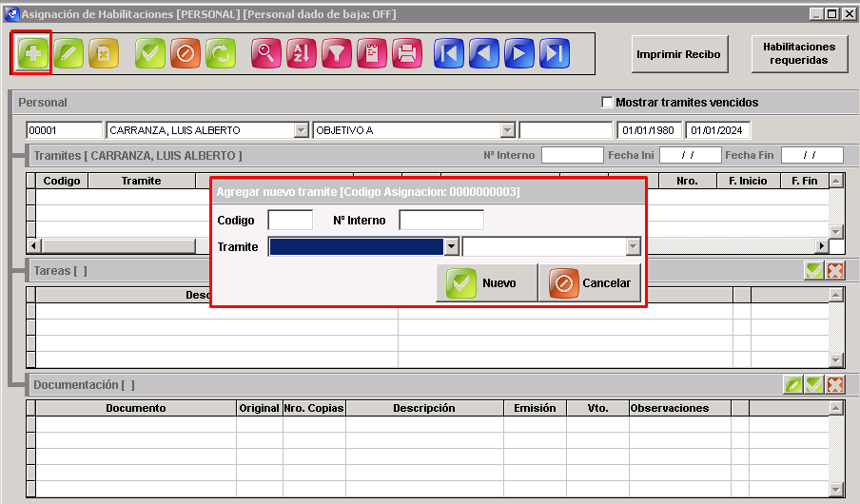Click the personal code field 00001
Screen dimensions: 860x504
pos(64,130)
